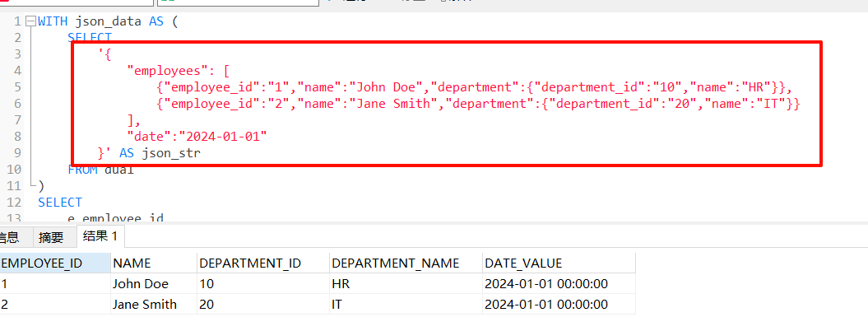The image size is (868, 331).
Task: Click line number 6 in the gutter
Action: 16,104
